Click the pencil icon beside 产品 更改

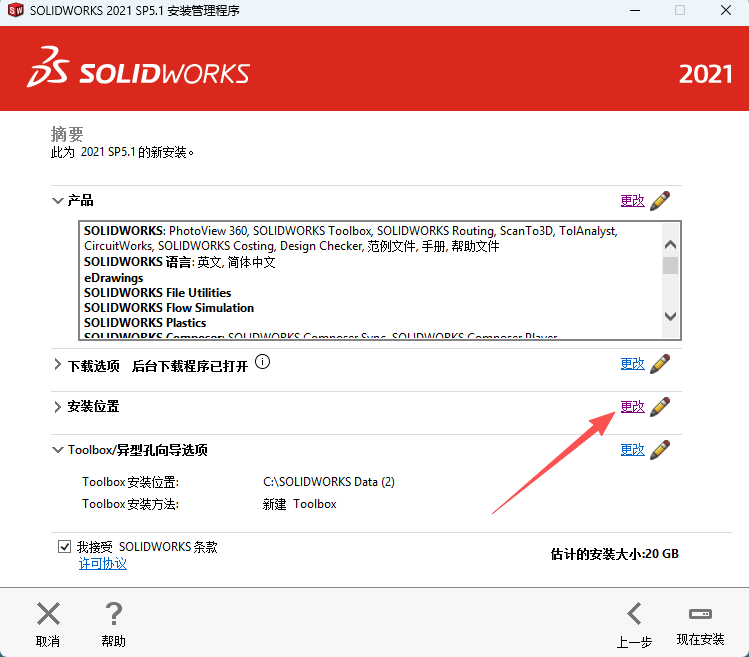tap(660, 201)
